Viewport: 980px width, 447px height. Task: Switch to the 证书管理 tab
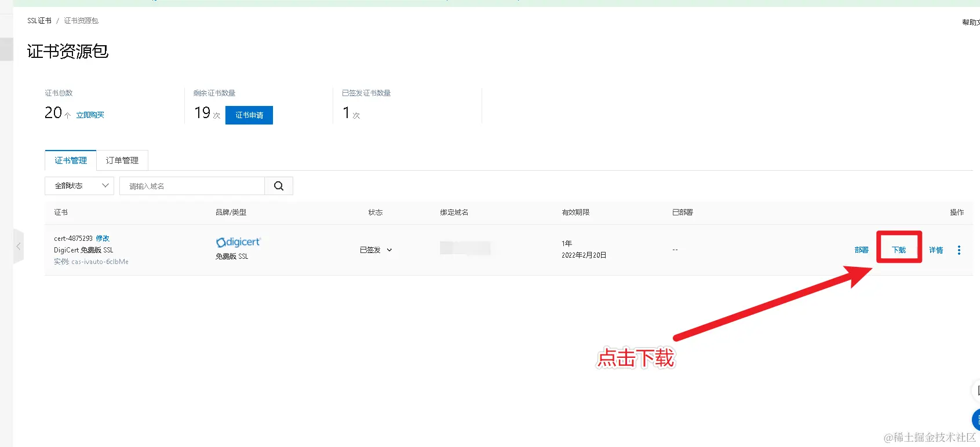click(x=71, y=160)
